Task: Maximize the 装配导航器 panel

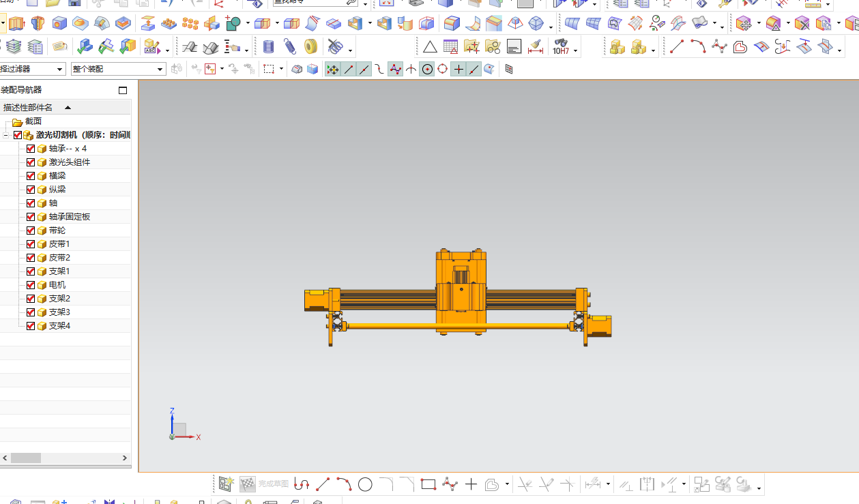Action: click(x=123, y=90)
